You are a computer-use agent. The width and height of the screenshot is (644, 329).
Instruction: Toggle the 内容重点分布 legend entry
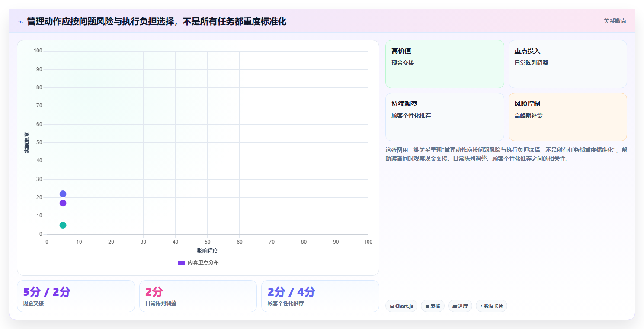point(198,263)
